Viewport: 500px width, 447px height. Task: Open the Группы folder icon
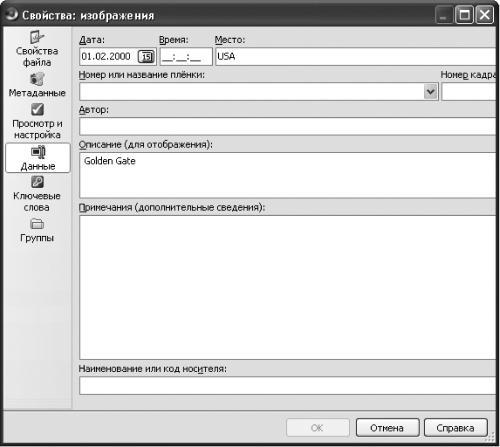point(37,224)
